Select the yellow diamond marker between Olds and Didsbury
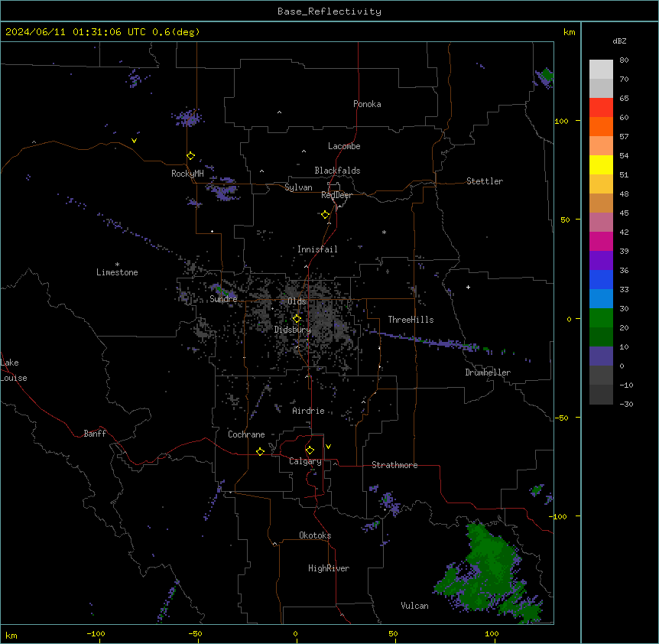659x644 pixels. tap(297, 318)
